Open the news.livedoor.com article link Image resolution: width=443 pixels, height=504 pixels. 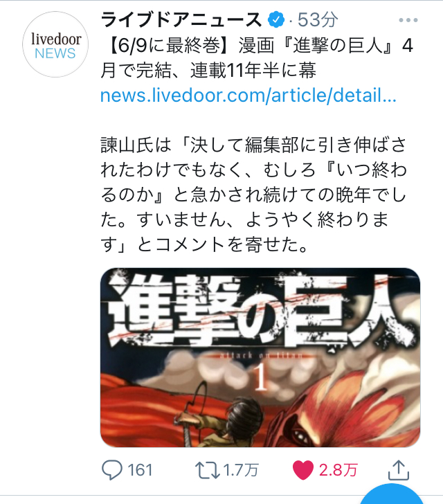coord(248,96)
